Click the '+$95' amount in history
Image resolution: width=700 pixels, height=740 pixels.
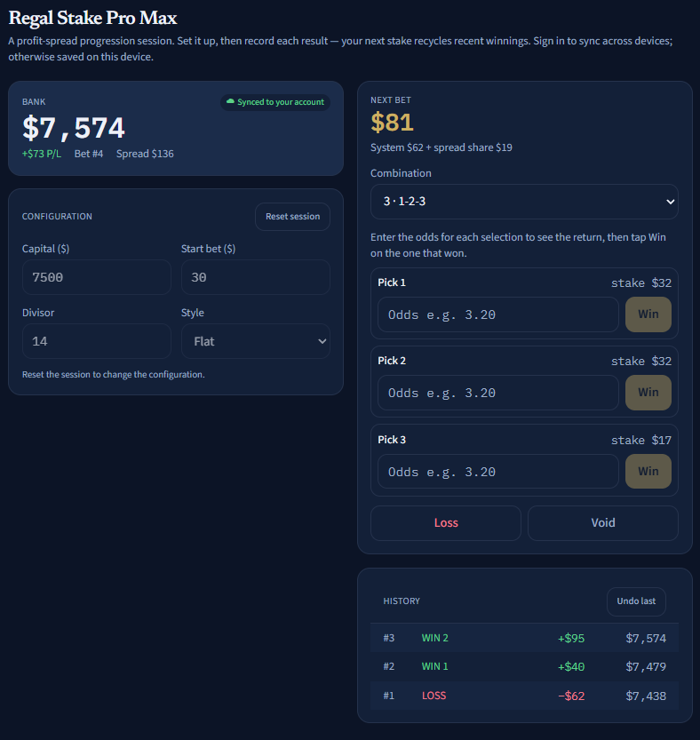(571, 639)
